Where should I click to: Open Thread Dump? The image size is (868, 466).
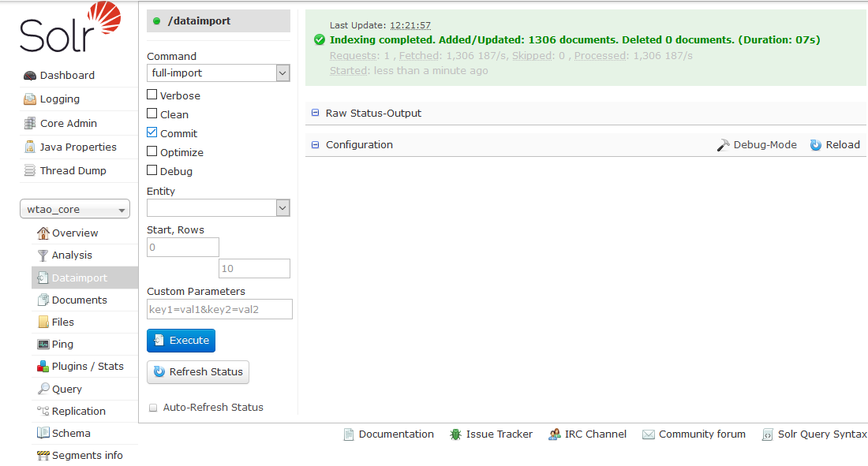tap(73, 170)
